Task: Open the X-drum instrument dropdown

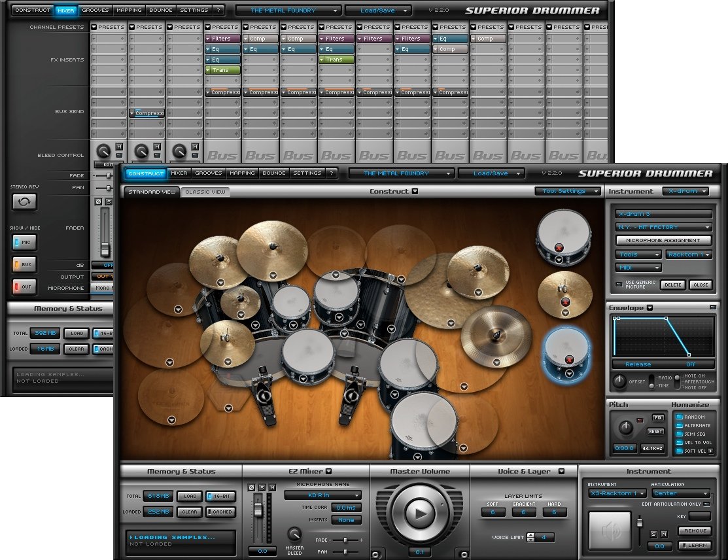Action: click(687, 191)
